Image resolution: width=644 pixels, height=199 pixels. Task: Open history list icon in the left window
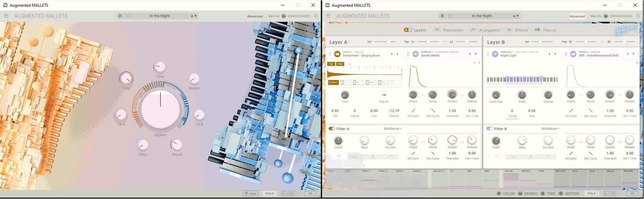tap(291, 193)
